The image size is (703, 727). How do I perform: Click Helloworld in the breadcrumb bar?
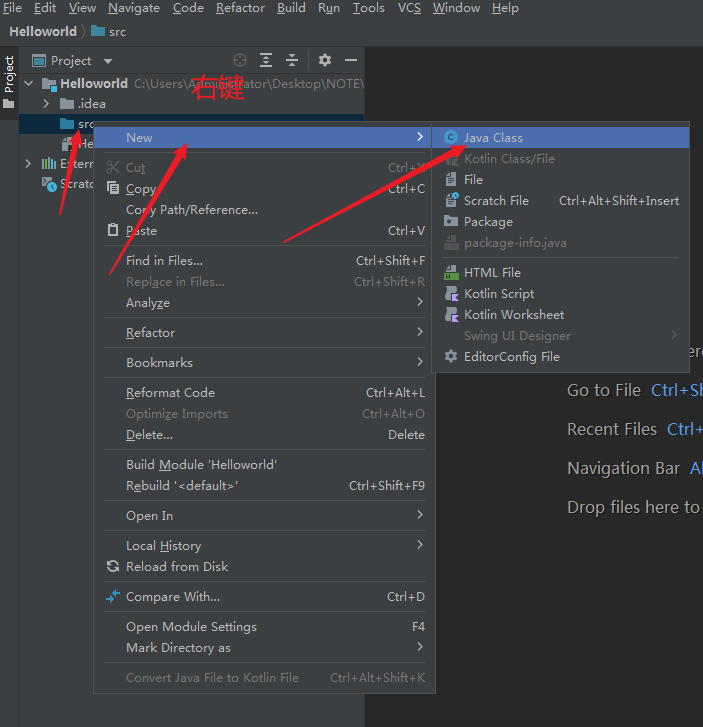coord(43,32)
